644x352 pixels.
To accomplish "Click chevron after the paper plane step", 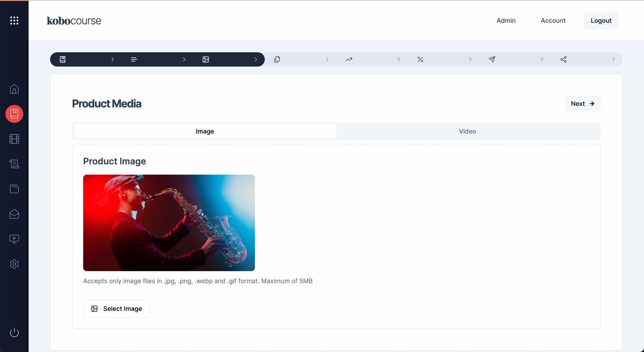I will 542,59.
